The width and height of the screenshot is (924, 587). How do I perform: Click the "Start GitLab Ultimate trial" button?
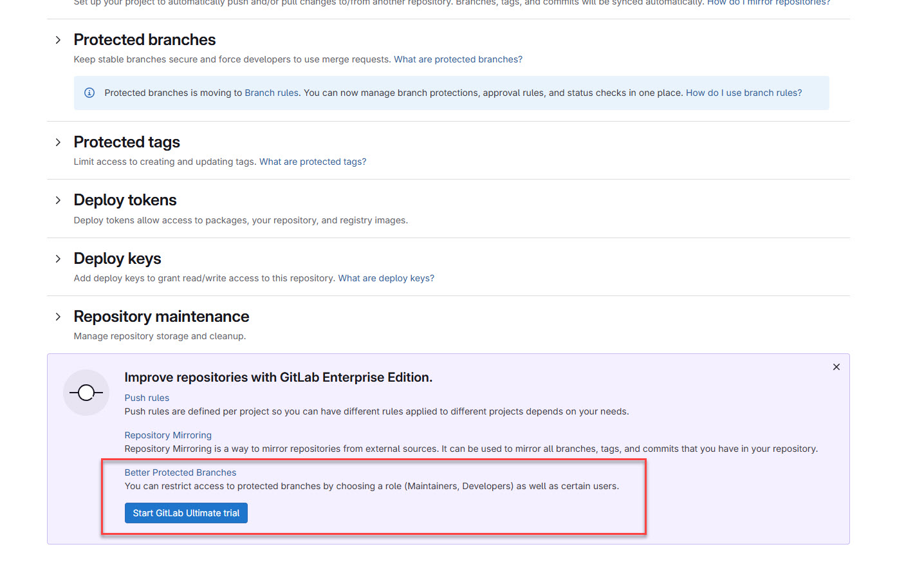click(186, 513)
